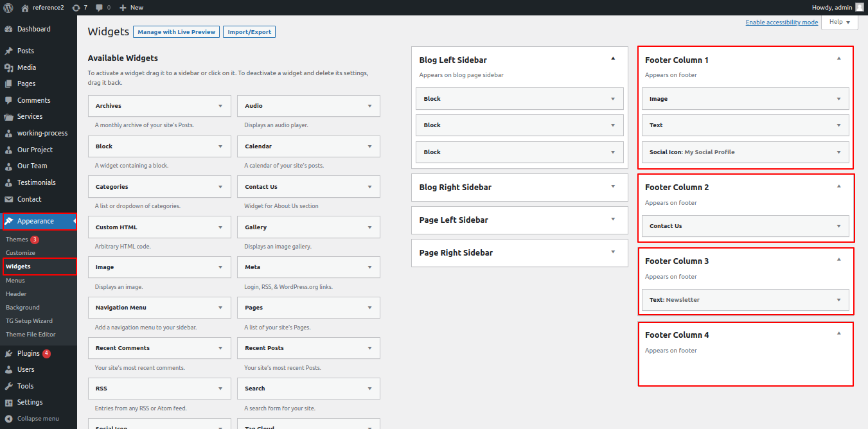This screenshot has width=868, height=429.
Task: Collapse the Footer Column 1 panel
Action: coord(838,58)
